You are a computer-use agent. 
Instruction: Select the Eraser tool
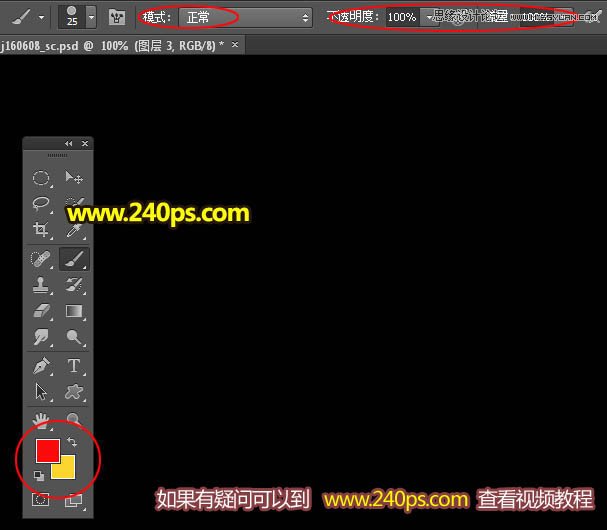[41, 312]
